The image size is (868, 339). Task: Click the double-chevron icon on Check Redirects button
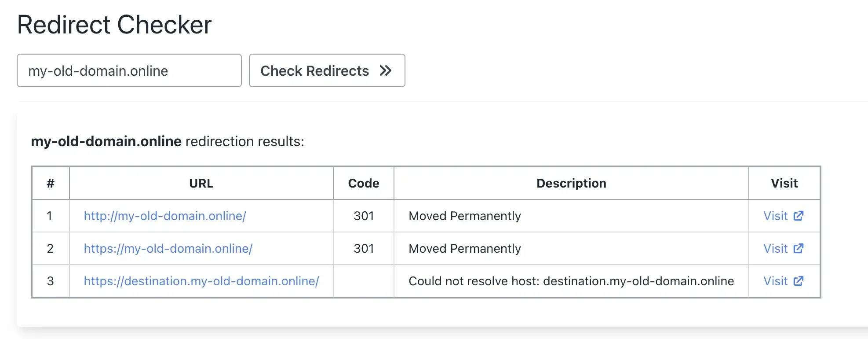click(386, 70)
